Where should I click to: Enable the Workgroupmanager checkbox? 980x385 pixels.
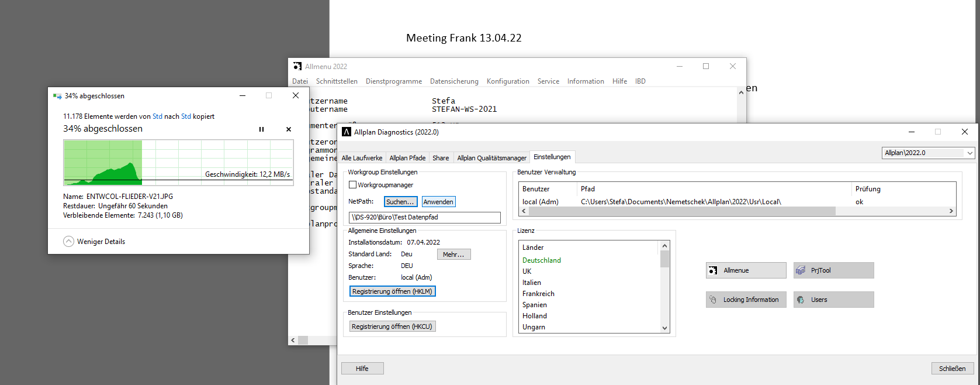pos(352,185)
